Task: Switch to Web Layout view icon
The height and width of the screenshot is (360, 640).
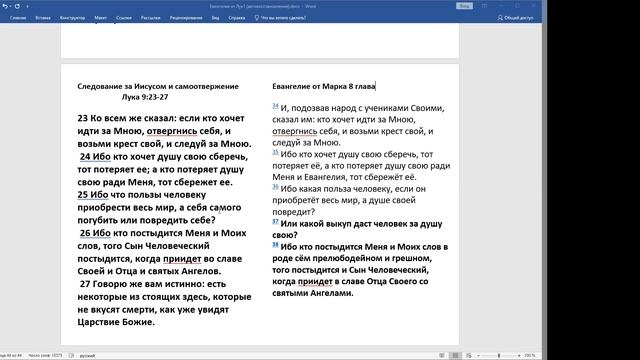Action: 469,356
